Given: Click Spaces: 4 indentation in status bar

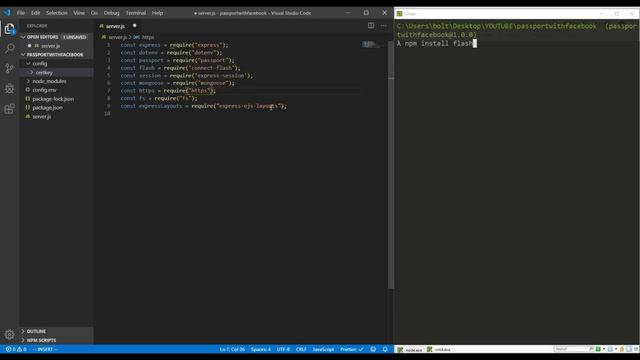Looking at the screenshot, I should point(261,349).
